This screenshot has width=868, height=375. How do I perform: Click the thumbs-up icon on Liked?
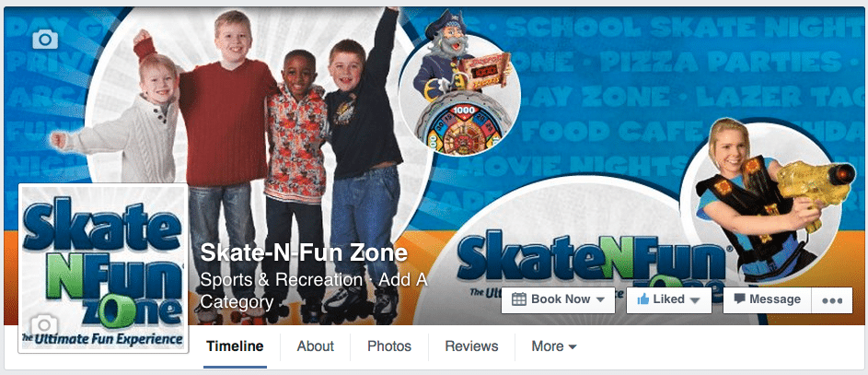point(642,299)
